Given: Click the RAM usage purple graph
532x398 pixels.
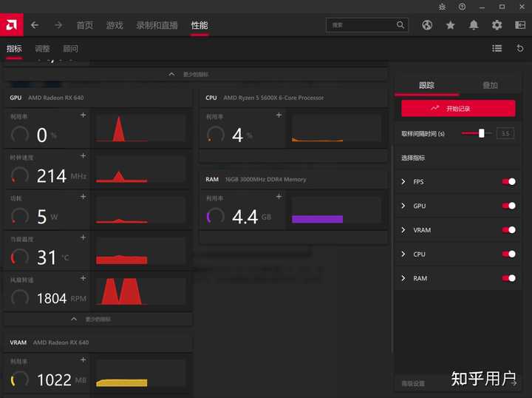Looking at the screenshot, I should pyautogui.click(x=337, y=210).
